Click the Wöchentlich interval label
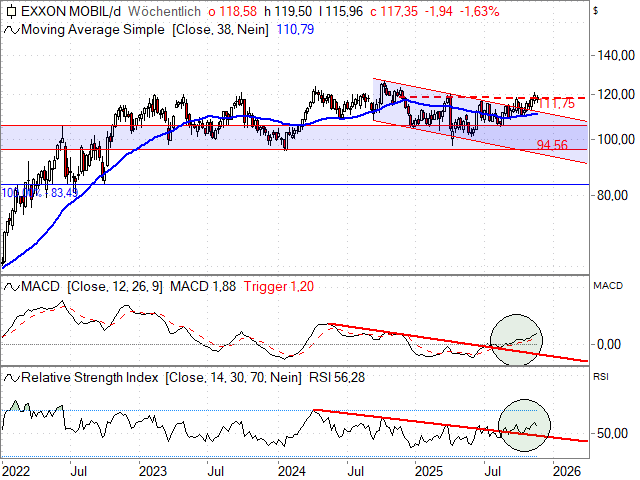The height and width of the screenshot is (480, 640). click(x=164, y=11)
